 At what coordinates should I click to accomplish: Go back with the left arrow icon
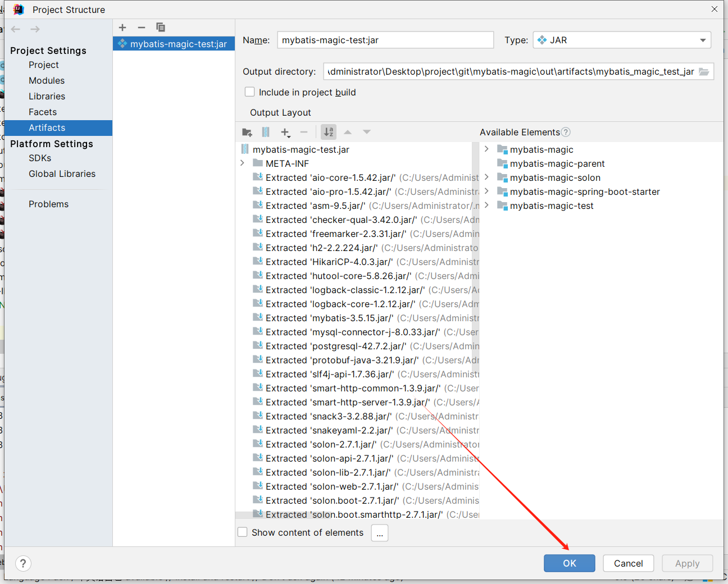[x=16, y=29]
